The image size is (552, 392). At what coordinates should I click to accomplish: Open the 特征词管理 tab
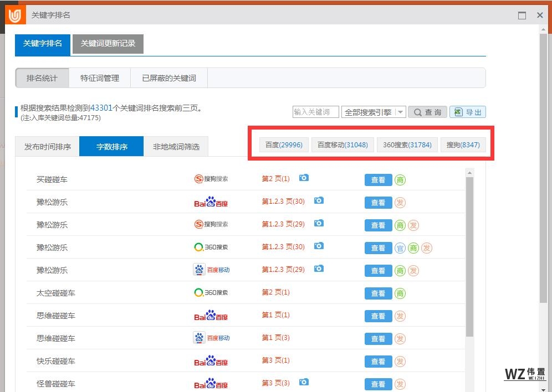pos(100,78)
